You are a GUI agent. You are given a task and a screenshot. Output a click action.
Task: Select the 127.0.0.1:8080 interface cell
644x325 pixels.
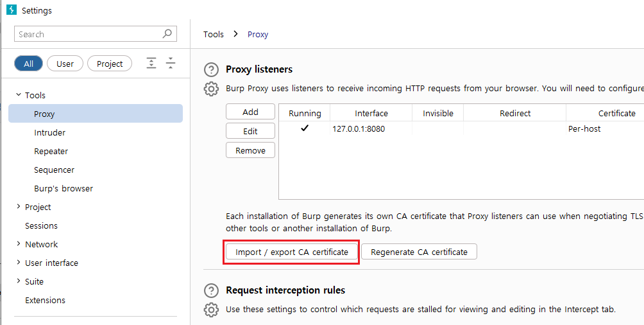click(371, 128)
